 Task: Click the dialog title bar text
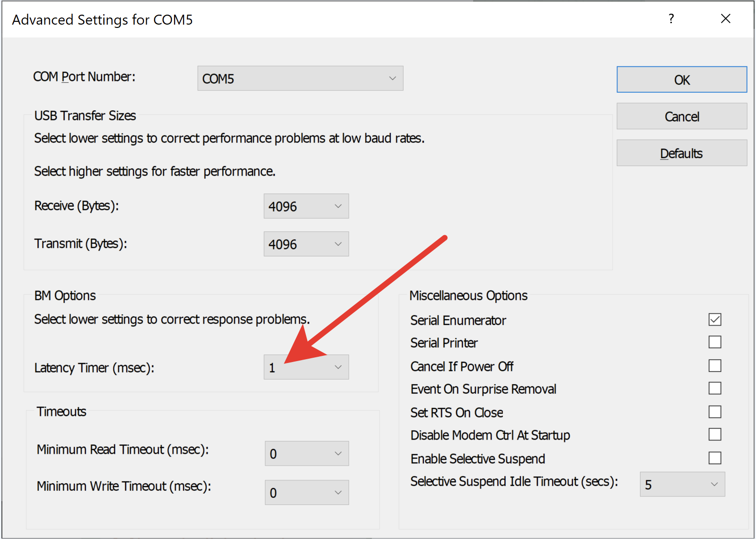point(102,20)
